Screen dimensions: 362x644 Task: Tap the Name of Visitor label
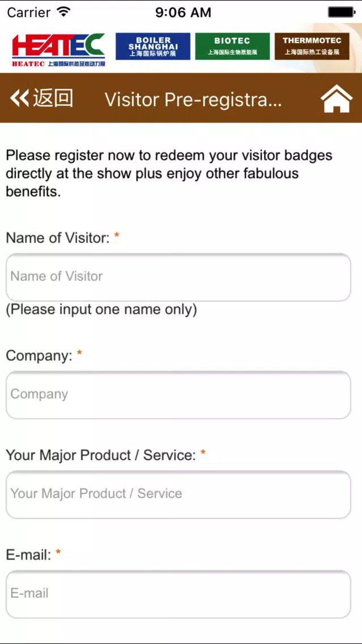coord(58,238)
